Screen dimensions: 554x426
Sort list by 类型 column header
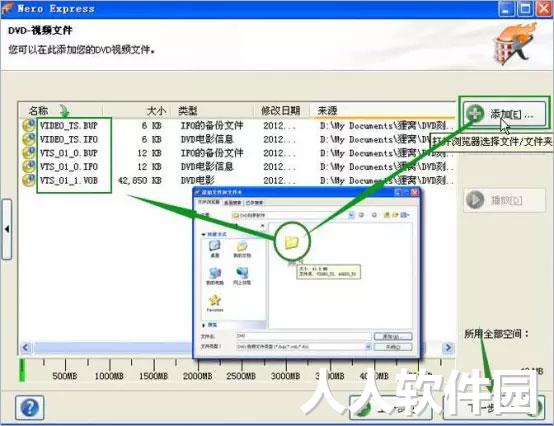(x=188, y=111)
